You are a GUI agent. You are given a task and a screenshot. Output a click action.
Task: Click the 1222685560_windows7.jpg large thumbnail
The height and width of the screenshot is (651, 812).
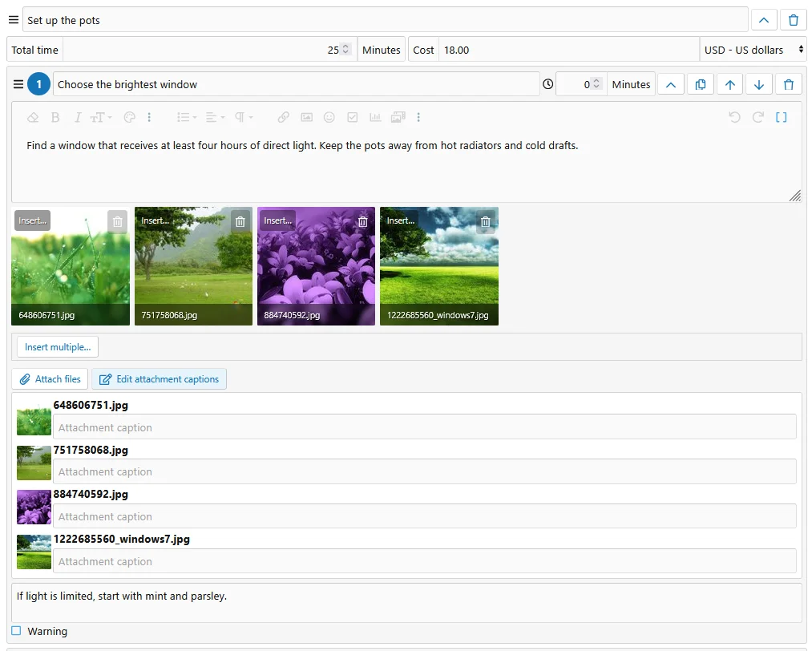pos(439,266)
